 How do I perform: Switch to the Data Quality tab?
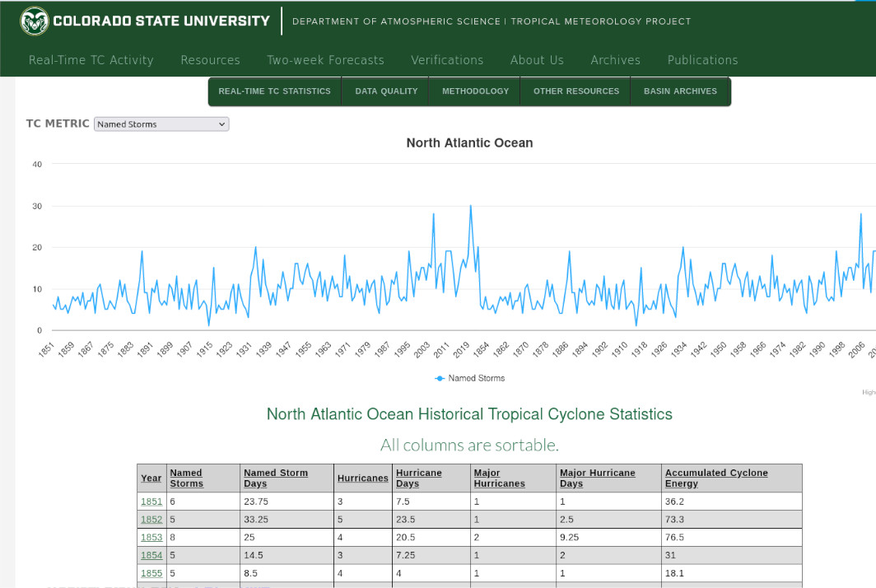[x=386, y=91]
